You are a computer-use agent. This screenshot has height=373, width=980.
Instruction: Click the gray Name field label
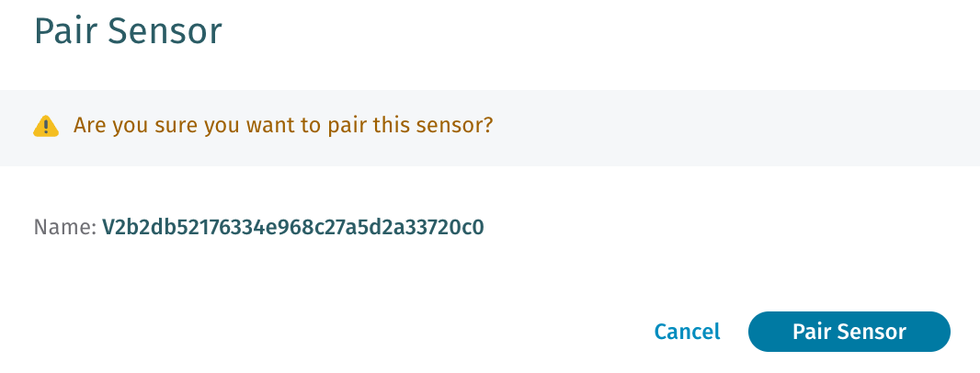[64, 227]
